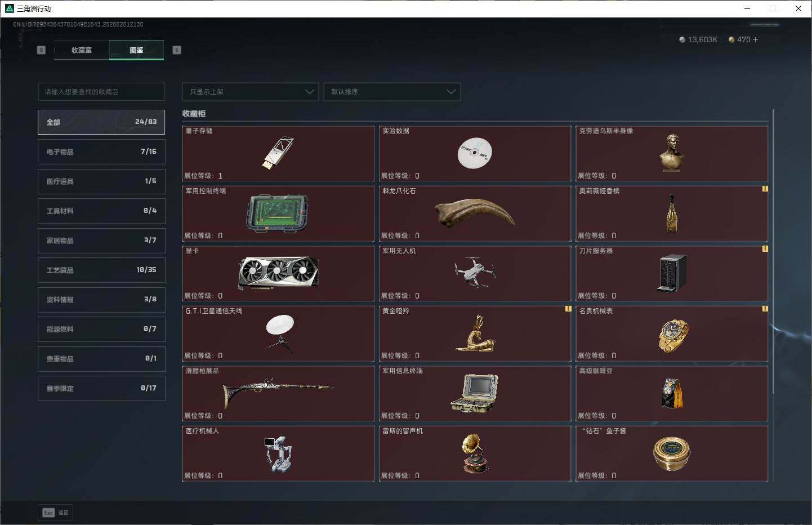Select the 贵重物品 category
Viewport: 812px width, 525px height.
point(101,359)
